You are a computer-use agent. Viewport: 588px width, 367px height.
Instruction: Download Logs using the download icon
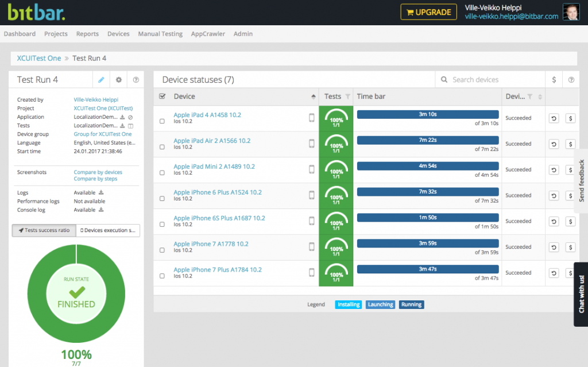101,192
